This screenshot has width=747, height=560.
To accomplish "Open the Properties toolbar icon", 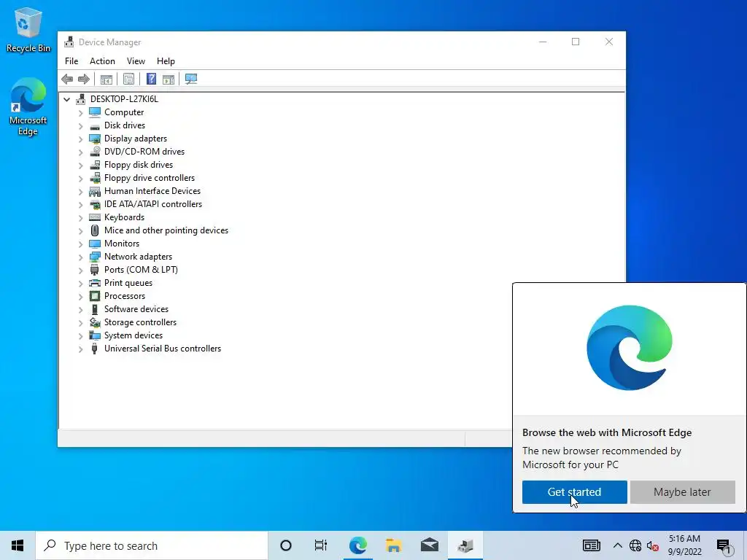I will coord(128,79).
